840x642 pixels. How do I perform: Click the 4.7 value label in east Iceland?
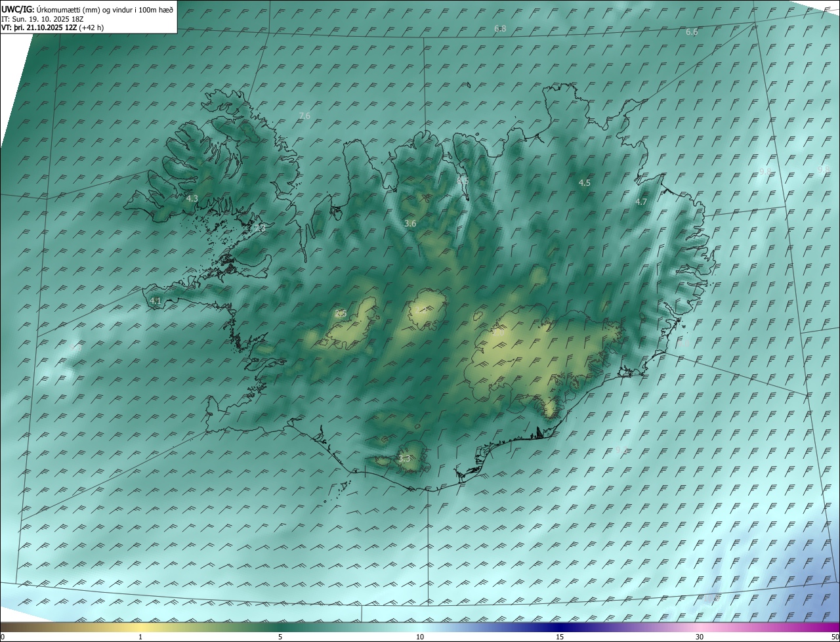[641, 202]
